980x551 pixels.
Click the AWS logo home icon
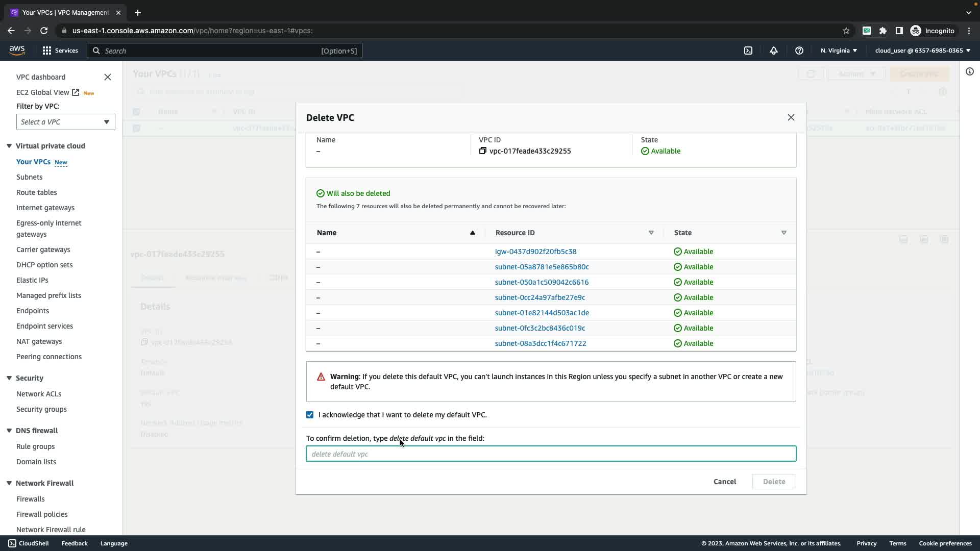click(x=17, y=50)
